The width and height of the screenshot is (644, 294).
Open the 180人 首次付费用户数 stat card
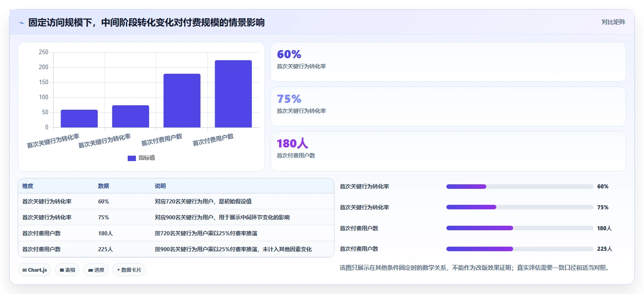click(x=448, y=151)
